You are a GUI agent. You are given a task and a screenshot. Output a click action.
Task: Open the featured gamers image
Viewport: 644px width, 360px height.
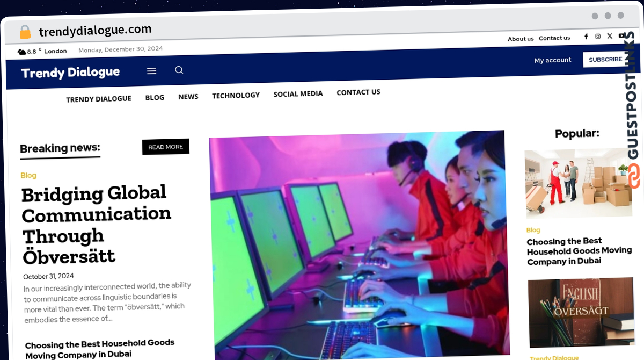(360, 244)
